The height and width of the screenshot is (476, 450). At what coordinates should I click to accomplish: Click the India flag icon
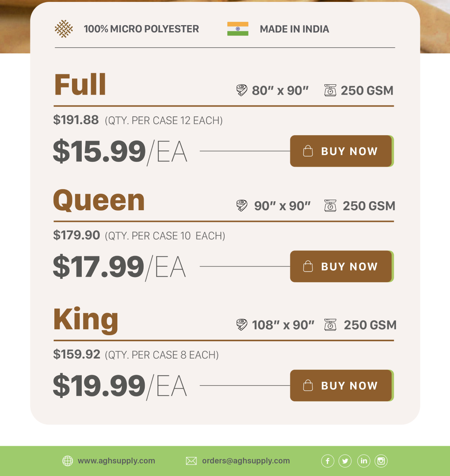238,29
